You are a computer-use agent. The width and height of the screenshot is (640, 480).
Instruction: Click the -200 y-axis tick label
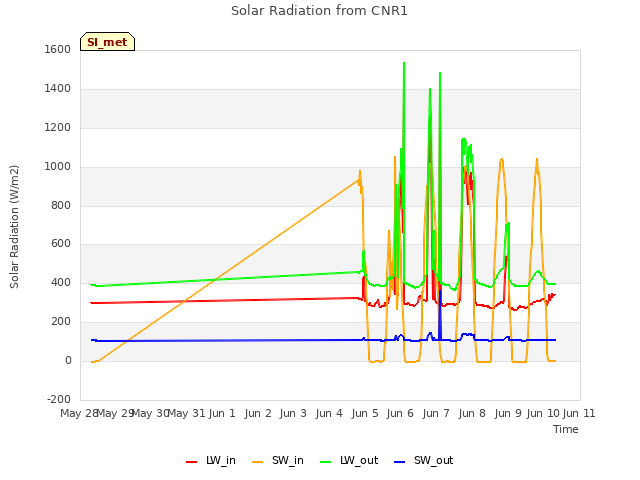point(59,399)
